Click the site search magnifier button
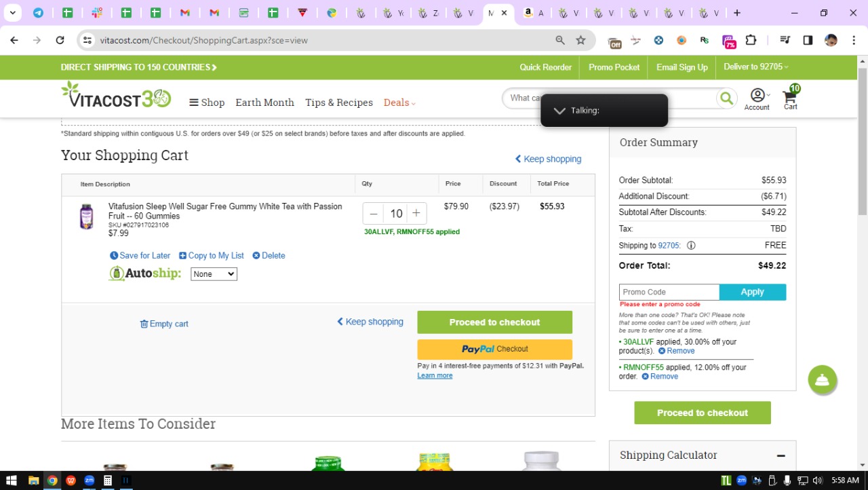The image size is (868, 490). (x=726, y=98)
